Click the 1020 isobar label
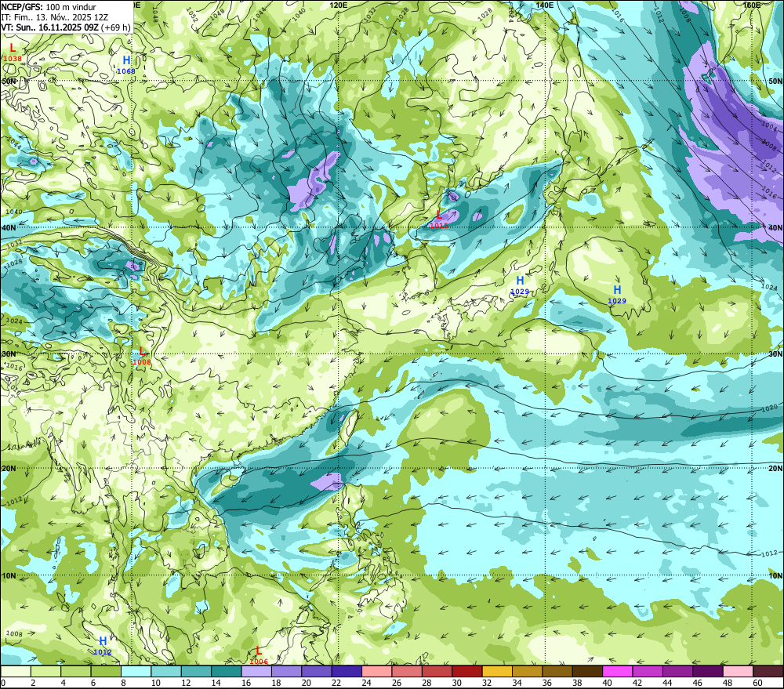This screenshot has height=689, width=784. point(769,408)
